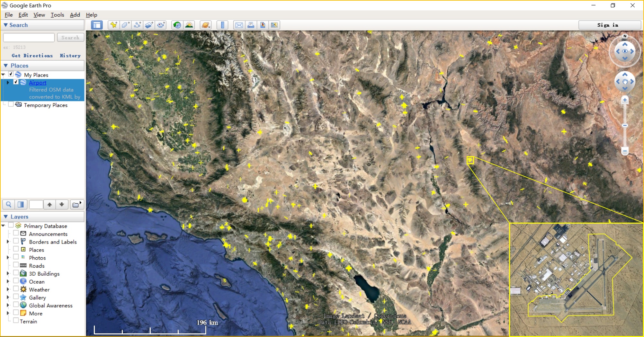Zoom out minus button on slider
The image size is (644, 337).
click(625, 151)
